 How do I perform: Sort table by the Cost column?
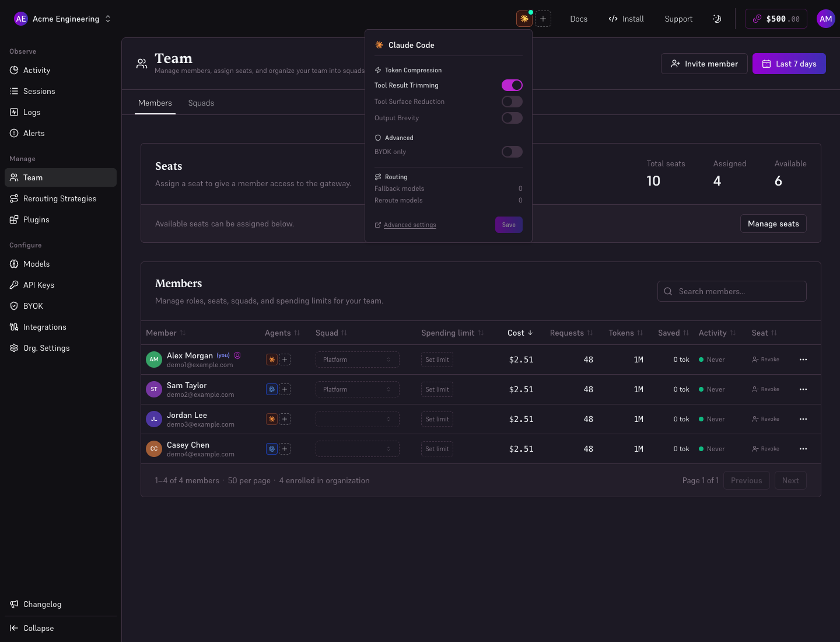[520, 333]
